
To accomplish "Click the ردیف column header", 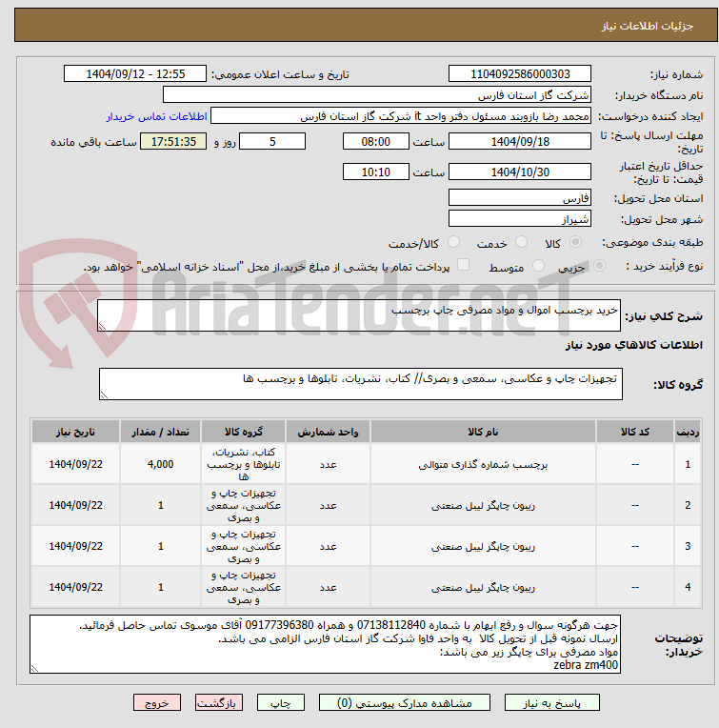I will pyautogui.click(x=688, y=432).
